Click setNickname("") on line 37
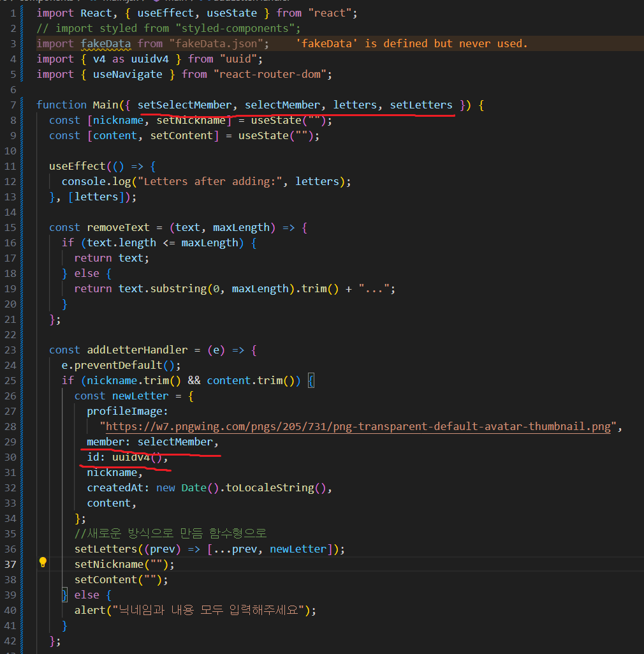Screen dimensions: 644x654 click(121, 564)
